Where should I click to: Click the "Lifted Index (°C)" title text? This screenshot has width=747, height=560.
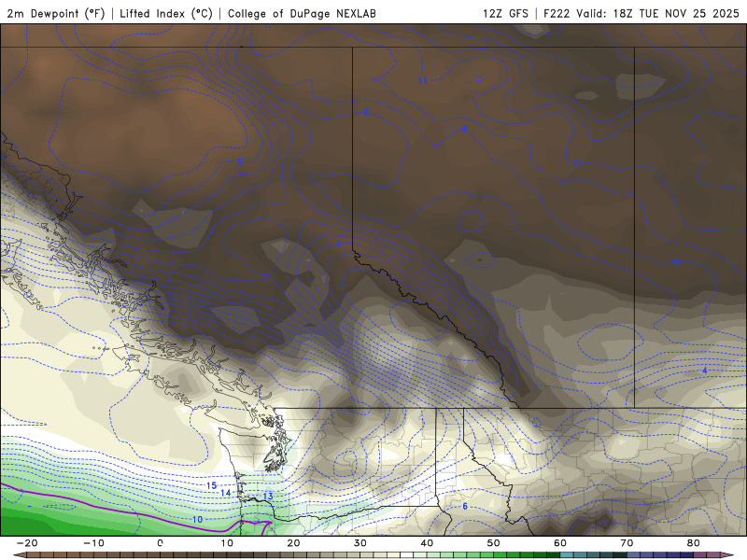tap(166, 13)
